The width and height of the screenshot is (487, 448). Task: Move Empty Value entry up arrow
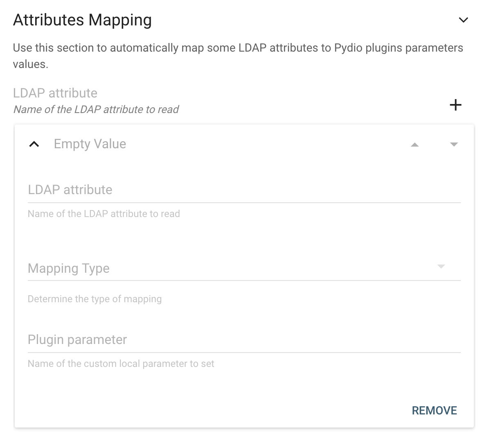coord(415,145)
